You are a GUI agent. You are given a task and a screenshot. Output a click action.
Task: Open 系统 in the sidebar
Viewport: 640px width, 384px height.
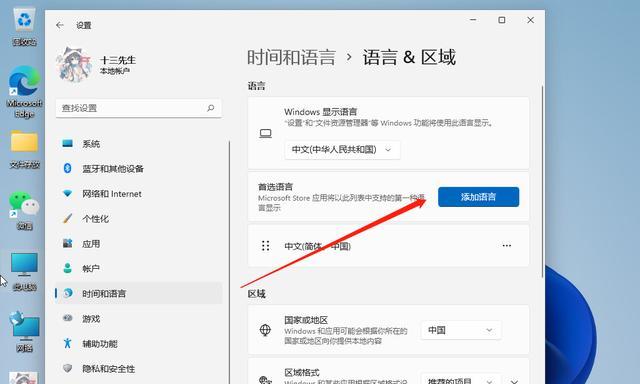tap(139, 144)
